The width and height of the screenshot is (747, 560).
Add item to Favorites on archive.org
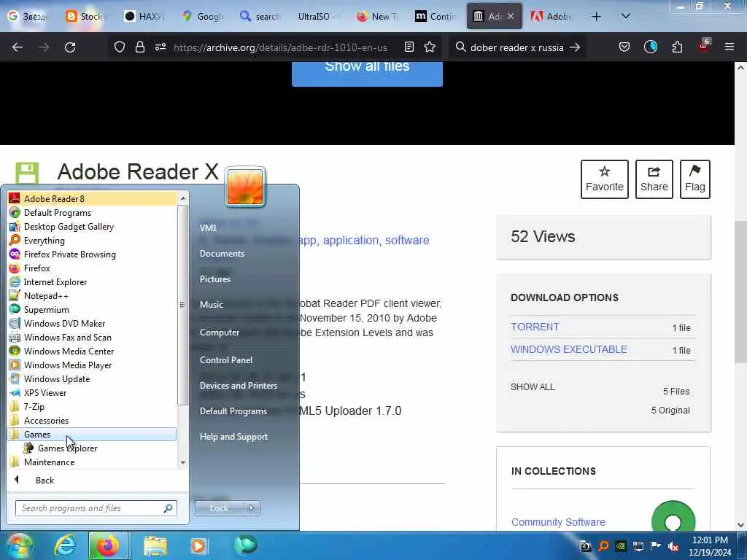pos(604,179)
